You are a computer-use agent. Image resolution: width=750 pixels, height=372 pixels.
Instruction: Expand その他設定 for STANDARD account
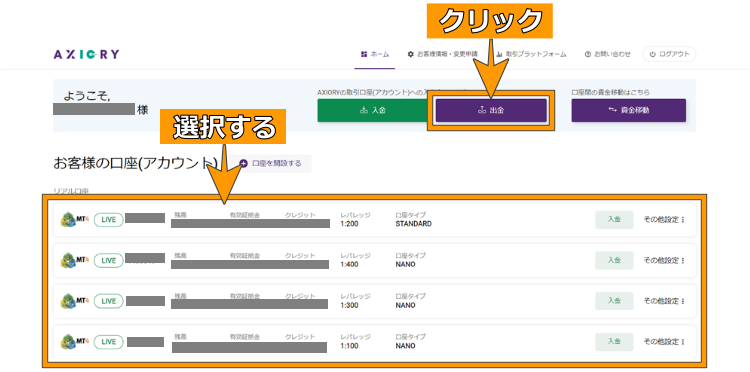664,220
